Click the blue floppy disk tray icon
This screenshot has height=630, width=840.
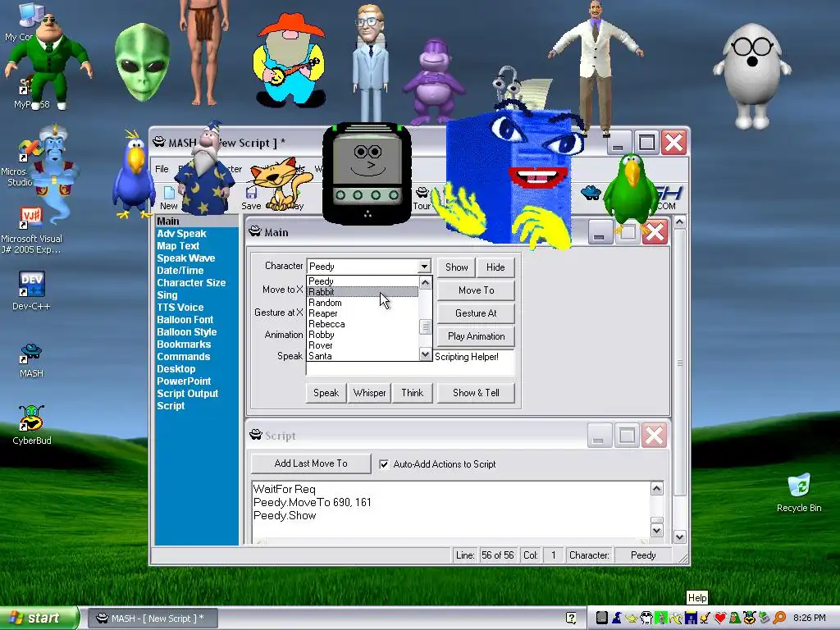691,618
